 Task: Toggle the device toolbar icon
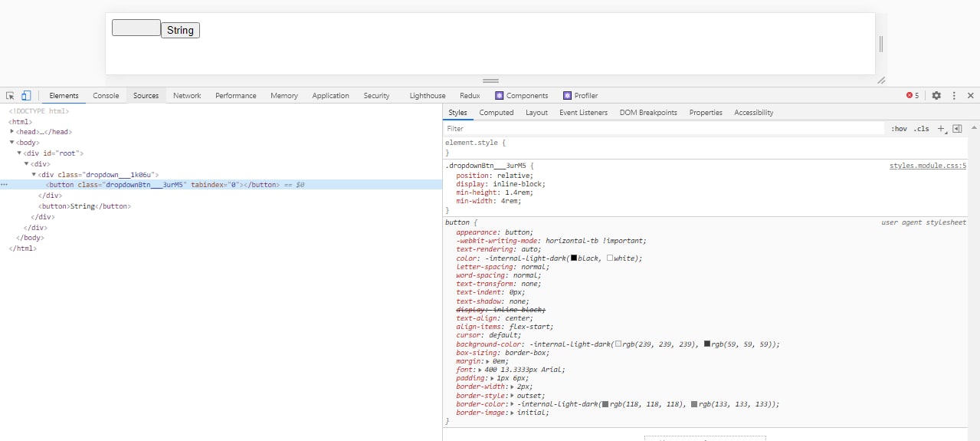(x=25, y=96)
